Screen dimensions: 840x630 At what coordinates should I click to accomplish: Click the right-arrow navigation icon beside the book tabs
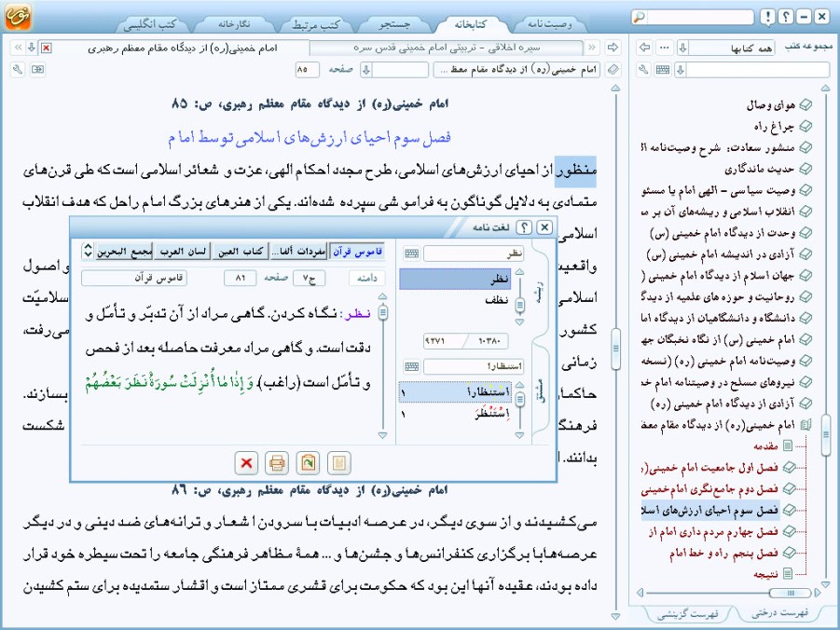[613, 48]
